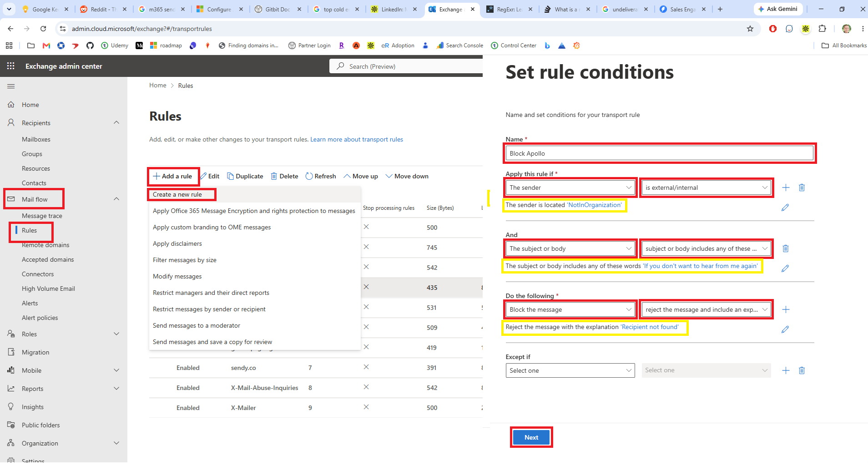Click Add a rule button
This screenshot has height=466, width=868.
pyautogui.click(x=172, y=176)
